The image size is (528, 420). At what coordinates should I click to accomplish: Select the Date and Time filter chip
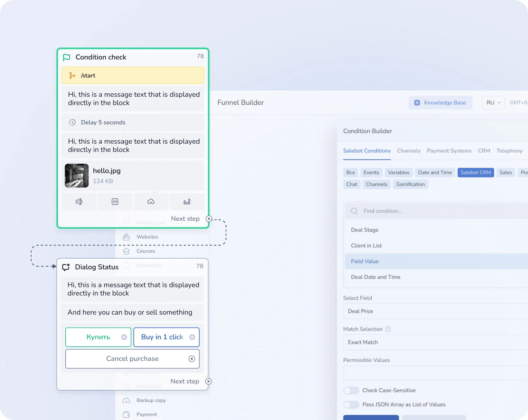[x=435, y=172]
